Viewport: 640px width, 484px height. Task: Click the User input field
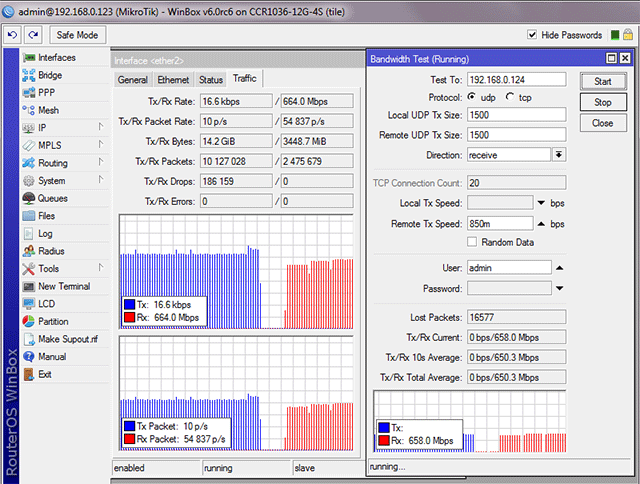pyautogui.click(x=509, y=268)
